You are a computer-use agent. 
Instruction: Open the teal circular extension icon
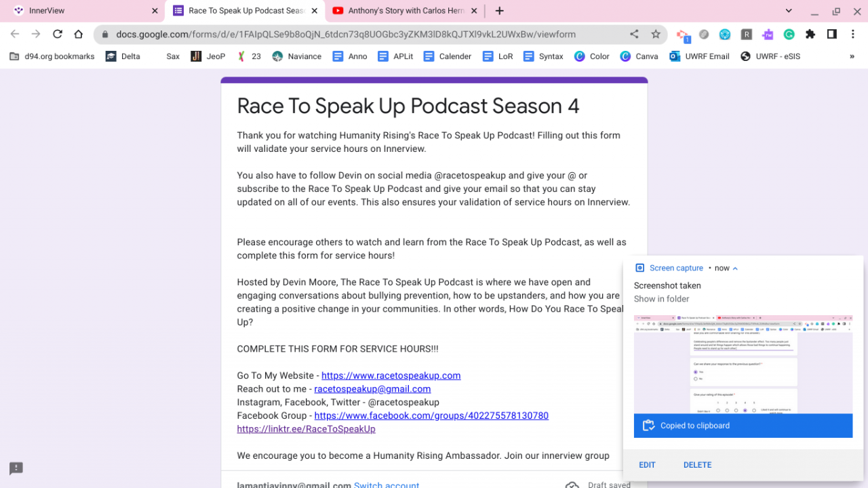tap(725, 34)
